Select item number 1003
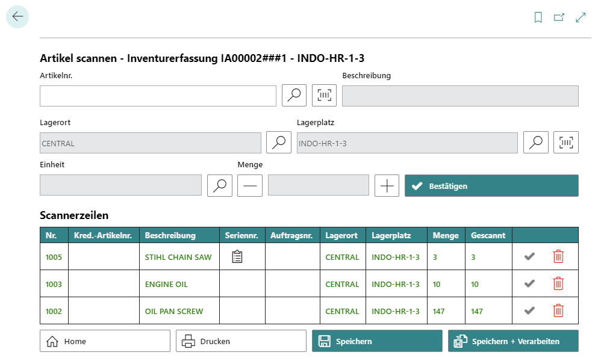The width and height of the screenshot is (604, 364). tap(54, 285)
